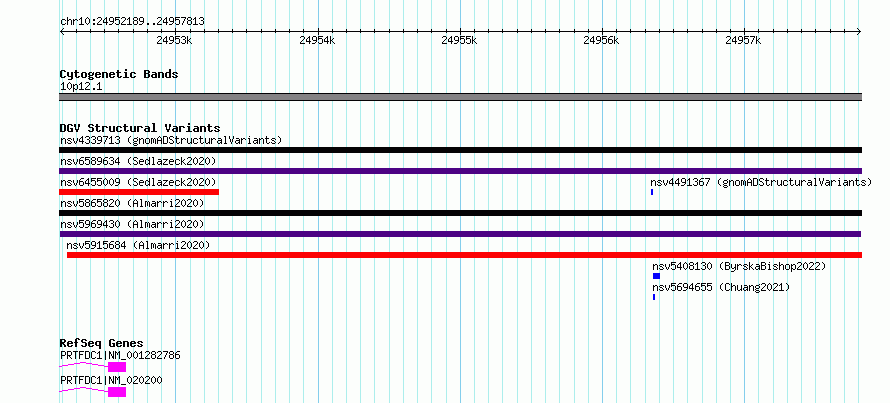The width and height of the screenshot is (890, 403).
Task: Click the PRTFDC1|NM_001282786 gene label
Action: 120,355
